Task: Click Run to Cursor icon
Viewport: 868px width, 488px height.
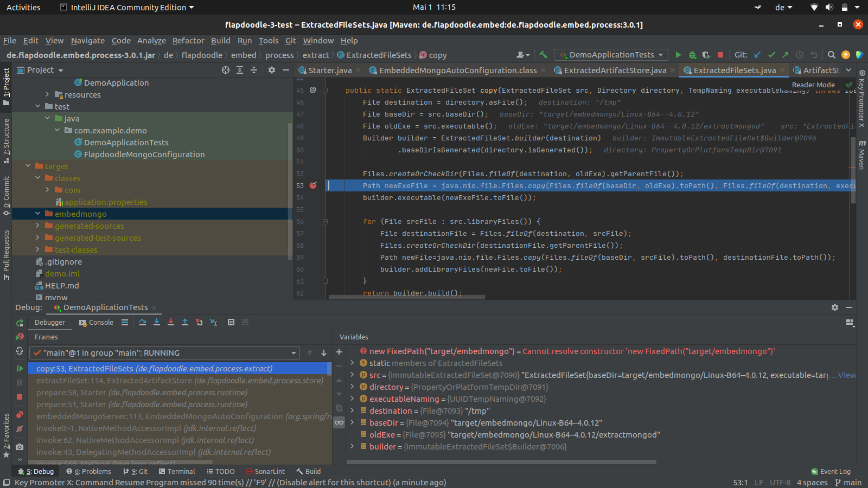Action: point(214,322)
